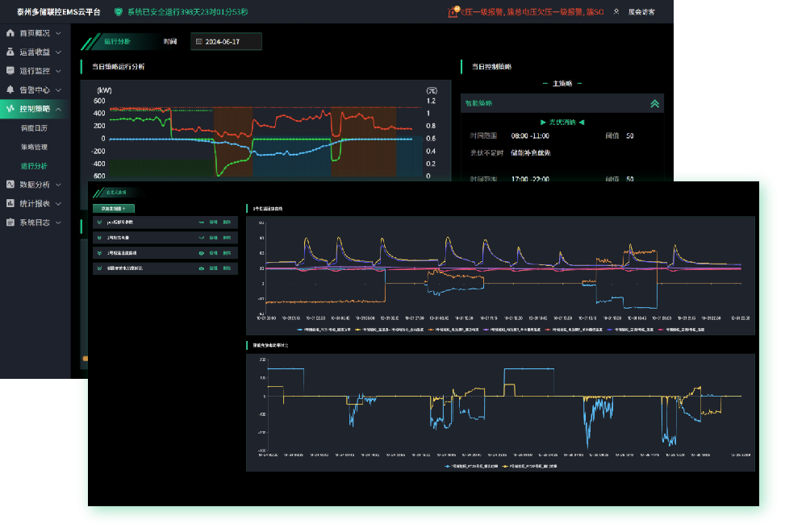Toggle eye visibility for 1号柜温湿度曲线 row
This screenshot has height=532, width=785.
(x=201, y=252)
